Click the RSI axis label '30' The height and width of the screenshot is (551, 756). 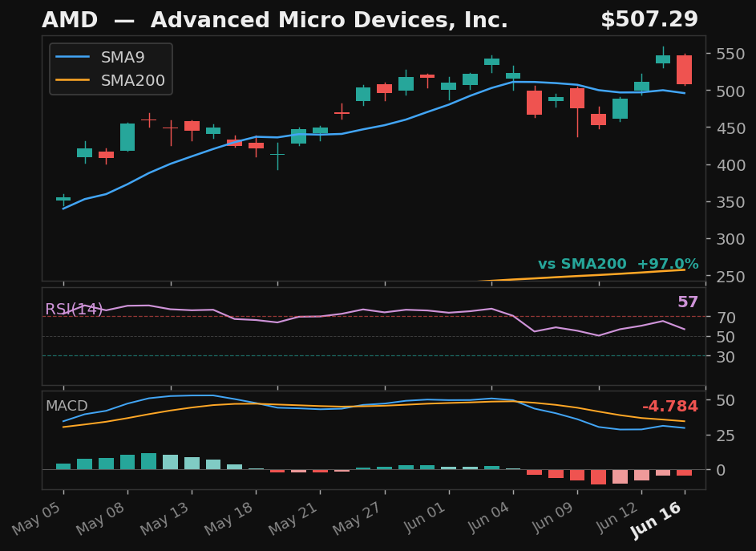pos(726,357)
